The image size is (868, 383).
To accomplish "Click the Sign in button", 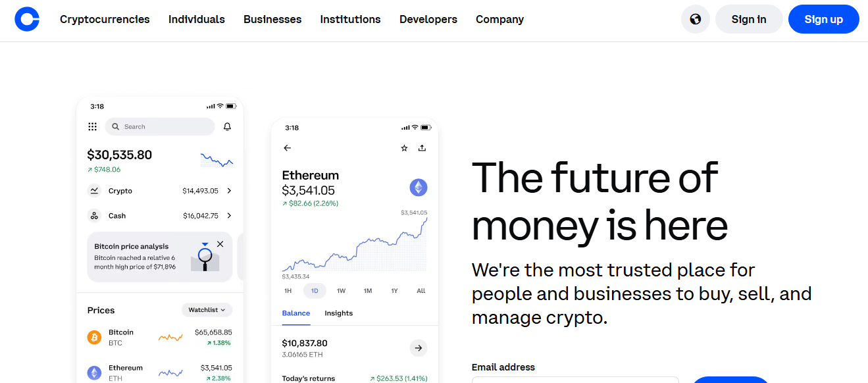I will click(x=749, y=19).
